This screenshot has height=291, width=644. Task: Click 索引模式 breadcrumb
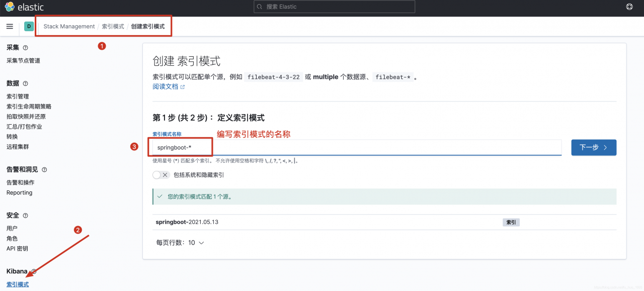click(x=113, y=26)
